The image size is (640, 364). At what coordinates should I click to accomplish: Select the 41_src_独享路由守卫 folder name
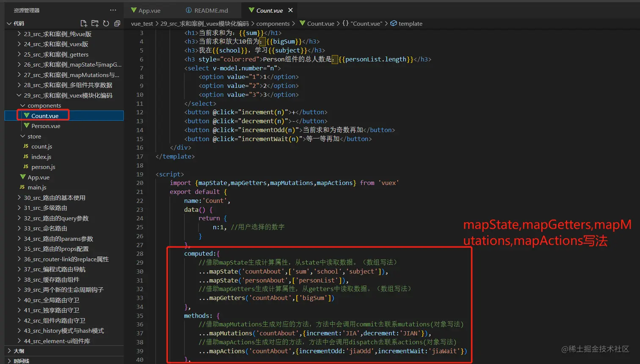coord(52,310)
